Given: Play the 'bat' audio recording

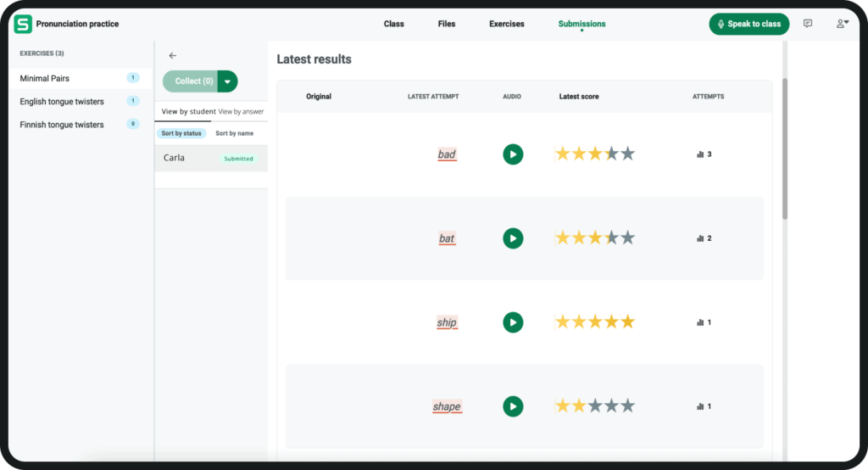Looking at the screenshot, I should click(x=513, y=238).
